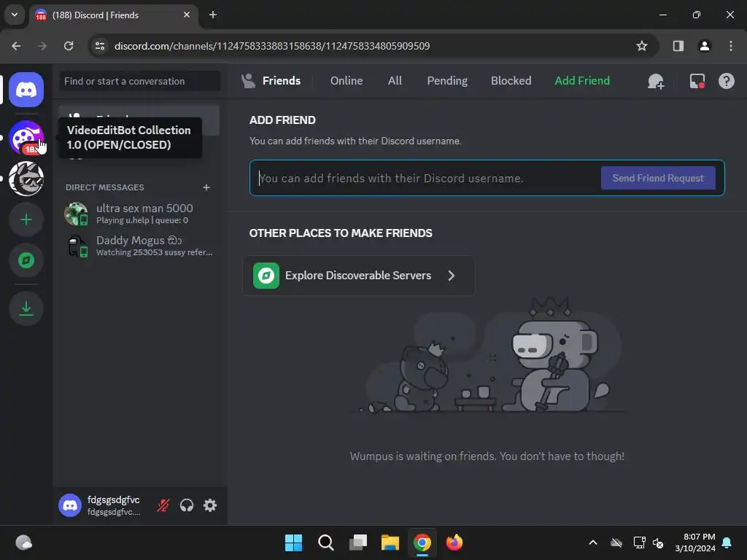Image resolution: width=747 pixels, height=560 pixels.
Task: View site information icon in address bar
Action: [x=100, y=46]
